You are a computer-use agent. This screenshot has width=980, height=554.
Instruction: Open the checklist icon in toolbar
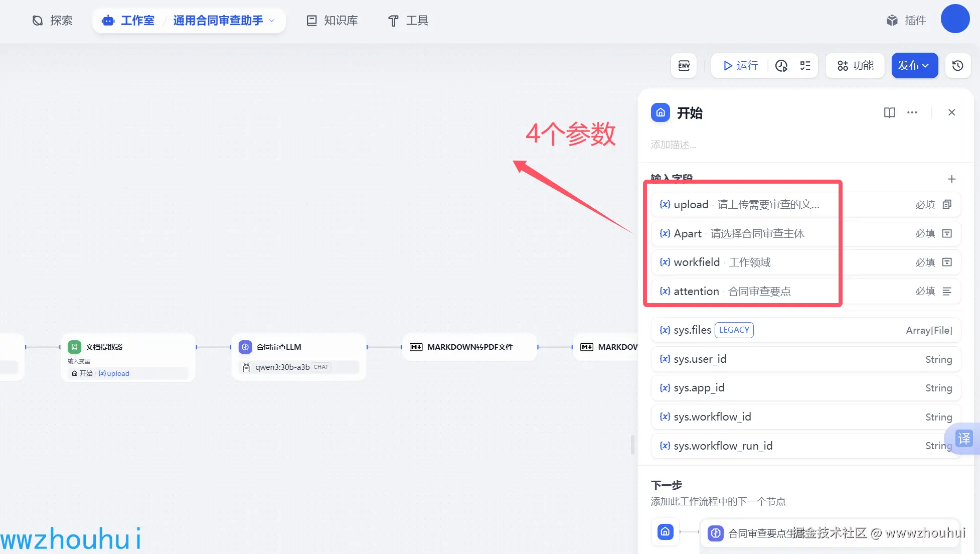805,66
